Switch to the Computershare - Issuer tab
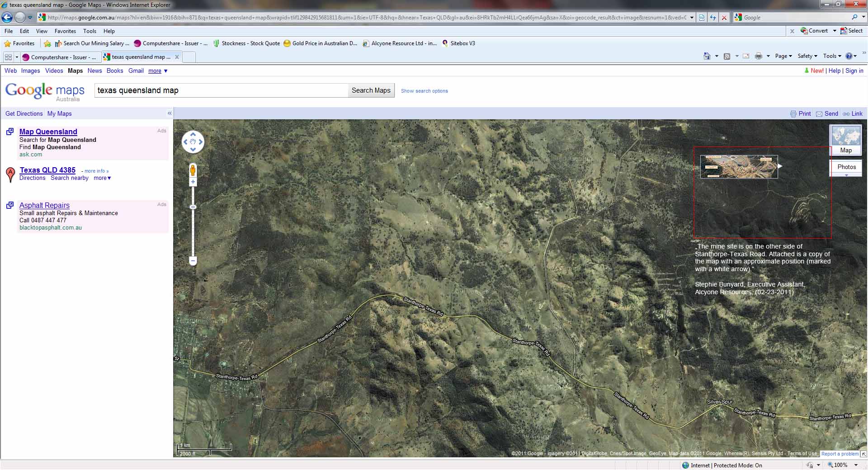 point(59,57)
